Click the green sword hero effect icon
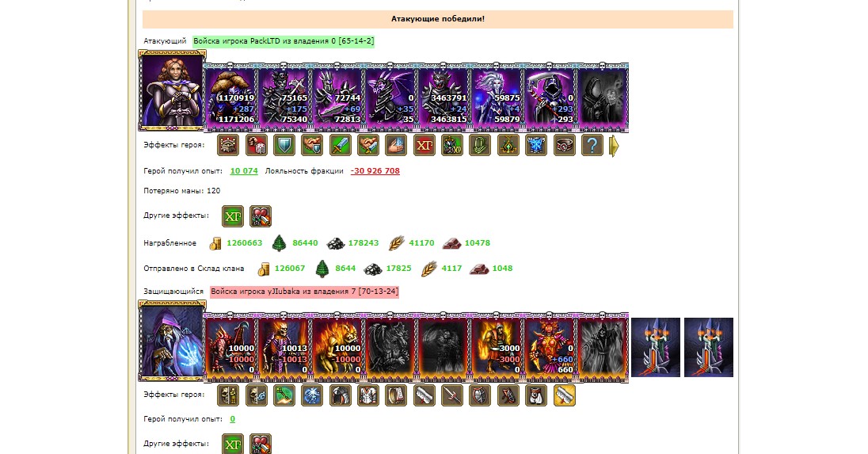This screenshot has height=454, width=868. (341, 146)
